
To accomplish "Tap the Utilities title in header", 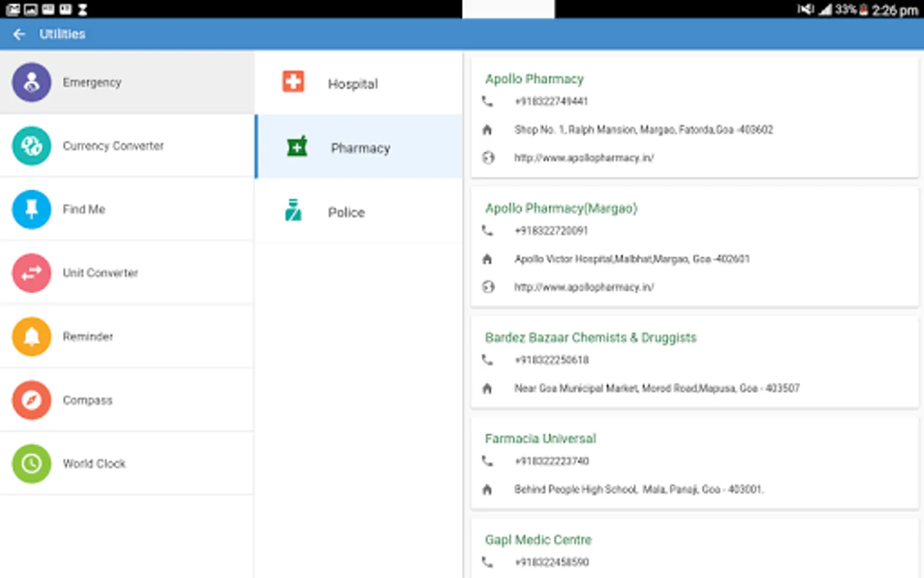I will (x=62, y=34).
